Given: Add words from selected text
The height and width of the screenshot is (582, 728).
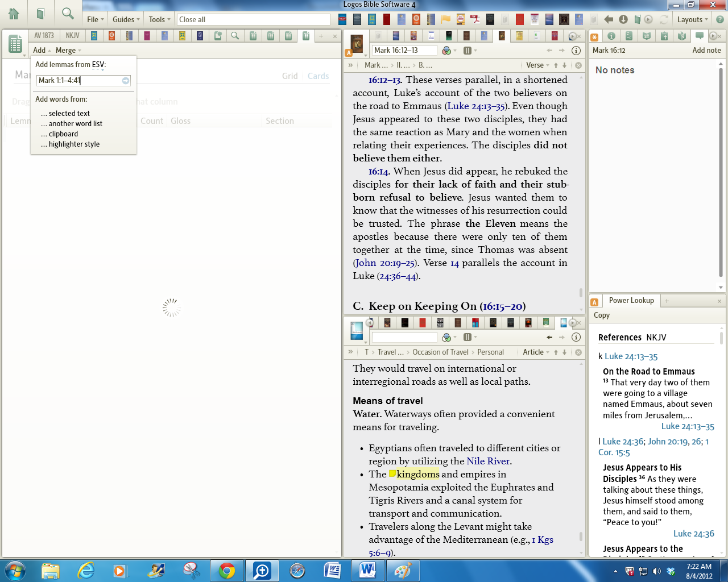Looking at the screenshot, I should pyautogui.click(x=65, y=114).
